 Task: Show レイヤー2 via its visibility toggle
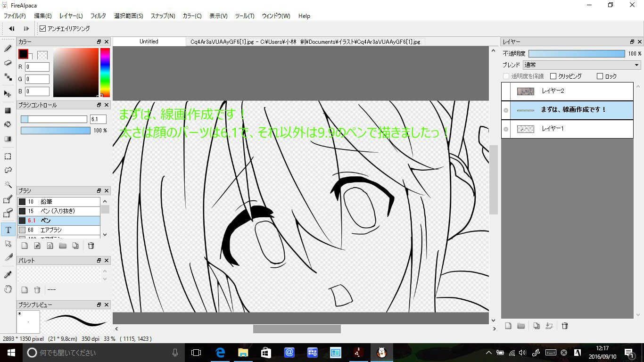506,91
